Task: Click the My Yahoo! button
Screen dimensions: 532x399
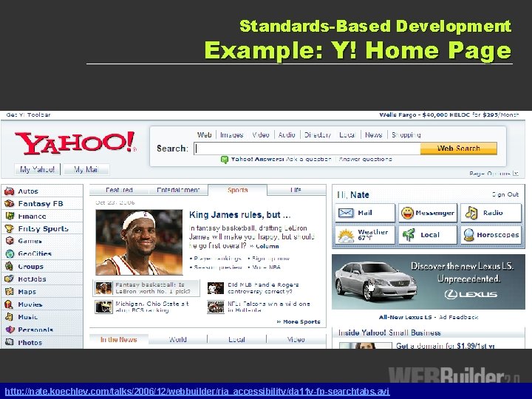Action: [x=38, y=169]
